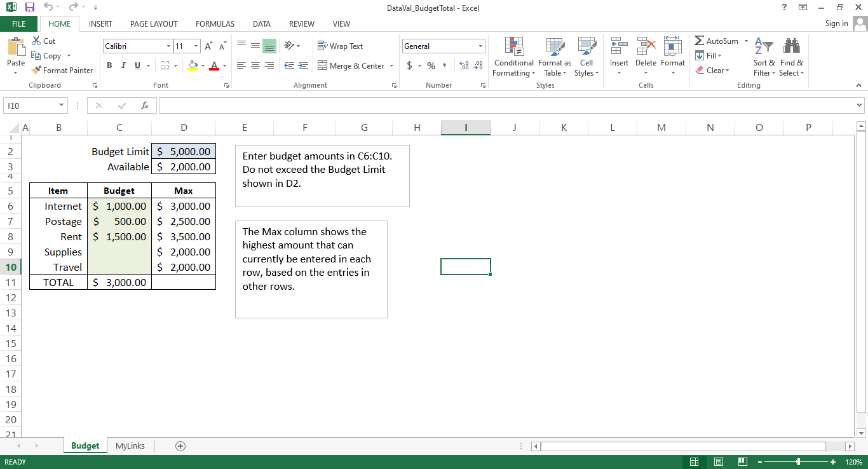Click the Find & Select icon
This screenshot has height=469, width=868.
pyautogui.click(x=791, y=57)
